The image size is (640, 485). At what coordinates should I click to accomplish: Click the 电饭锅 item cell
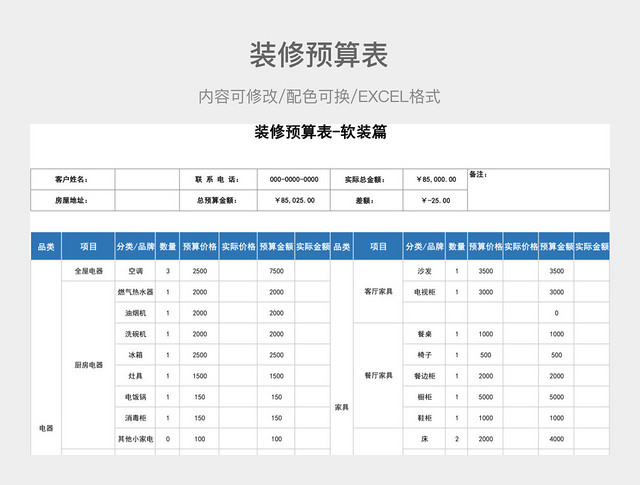[x=136, y=397]
